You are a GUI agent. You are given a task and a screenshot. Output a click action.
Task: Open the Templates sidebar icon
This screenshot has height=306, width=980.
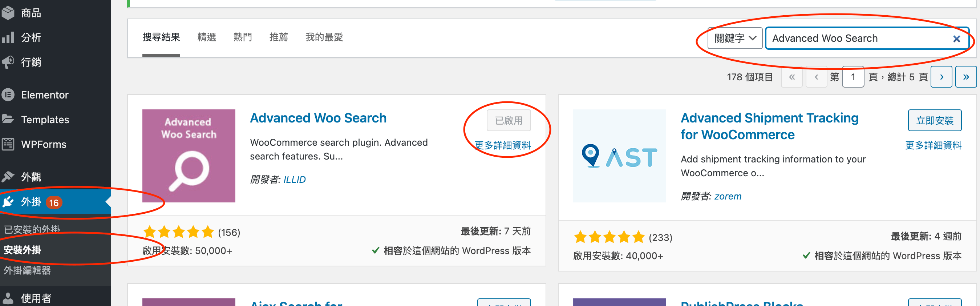(x=8, y=119)
